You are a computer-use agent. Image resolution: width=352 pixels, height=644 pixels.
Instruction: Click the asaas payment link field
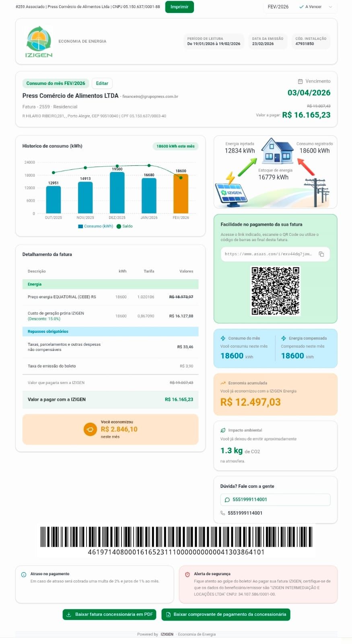coord(268,254)
